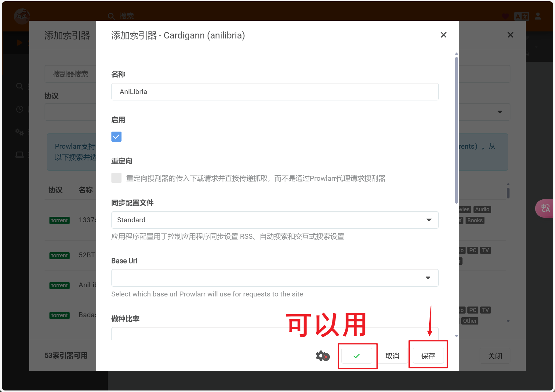Click the 名称 input field with AniLibria

(275, 92)
